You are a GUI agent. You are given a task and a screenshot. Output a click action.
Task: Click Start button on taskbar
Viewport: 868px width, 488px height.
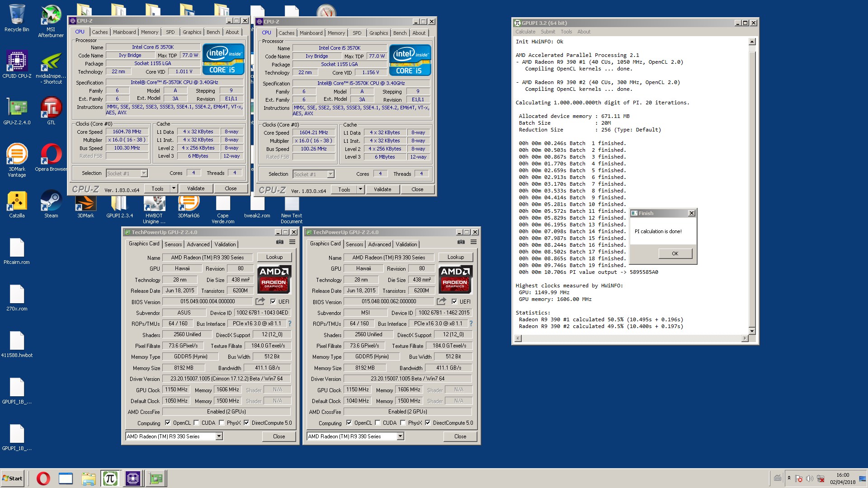tap(13, 478)
